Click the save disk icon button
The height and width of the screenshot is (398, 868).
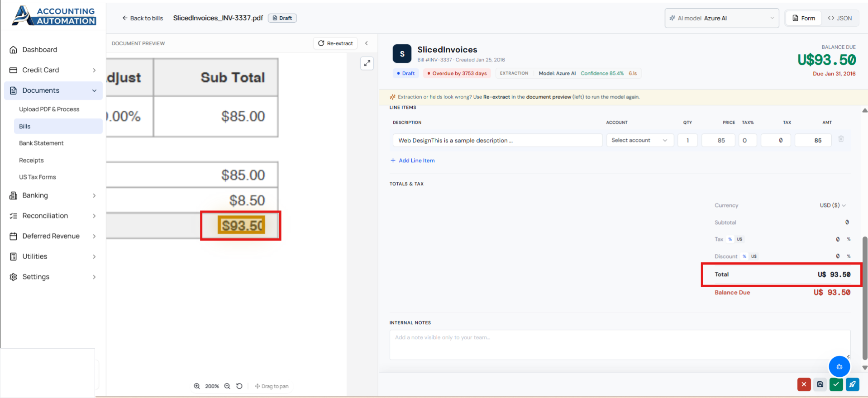820,384
